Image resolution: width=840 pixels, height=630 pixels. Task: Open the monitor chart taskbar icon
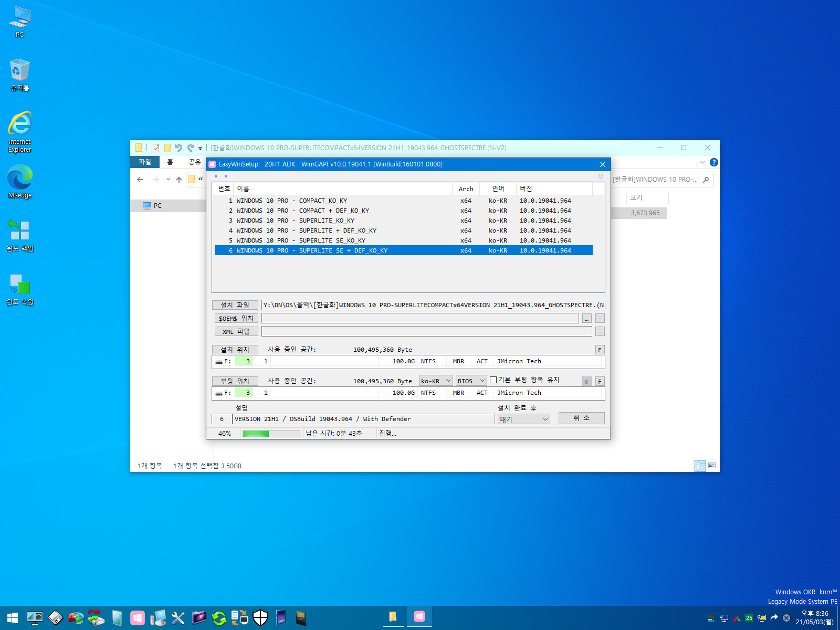click(x=35, y=618)
